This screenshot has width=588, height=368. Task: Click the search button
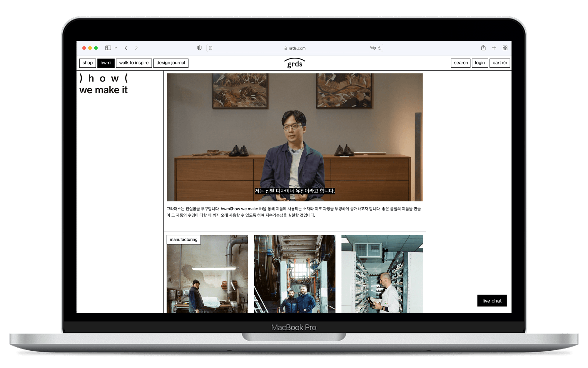(461, 63)
